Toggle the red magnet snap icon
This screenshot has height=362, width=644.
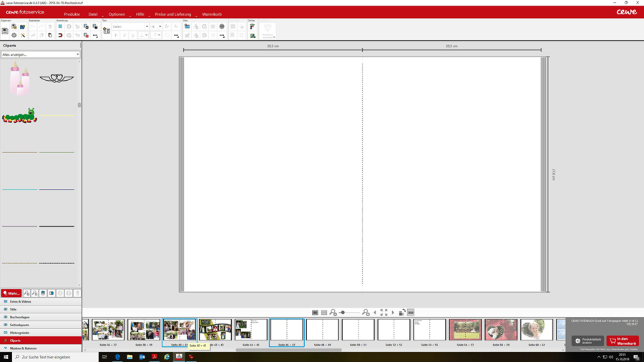click(60, 35)
